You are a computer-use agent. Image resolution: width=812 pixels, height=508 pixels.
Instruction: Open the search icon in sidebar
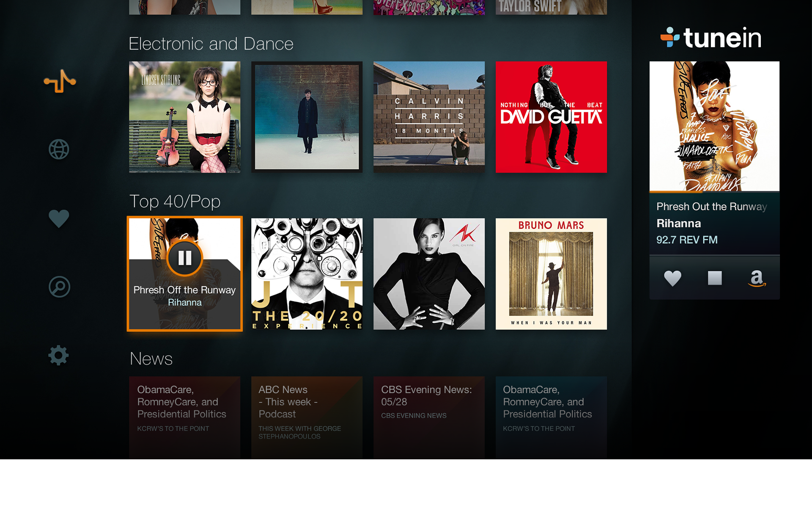[x=59, y=287]
